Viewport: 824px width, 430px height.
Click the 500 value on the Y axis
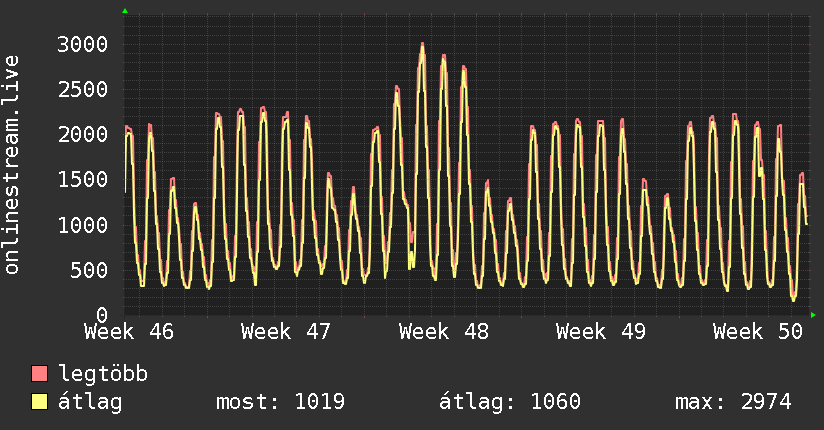(89, 270)
